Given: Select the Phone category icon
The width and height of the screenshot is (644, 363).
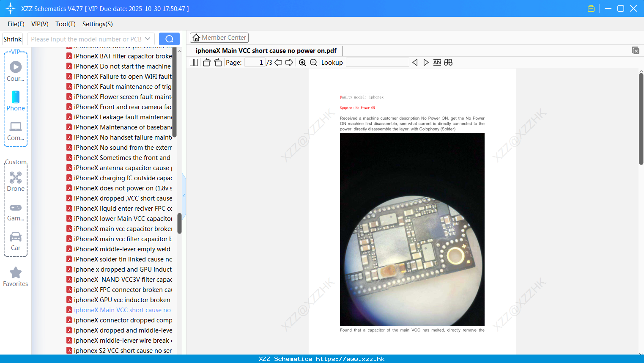Looking at the screenshot, I should (16, 97).
